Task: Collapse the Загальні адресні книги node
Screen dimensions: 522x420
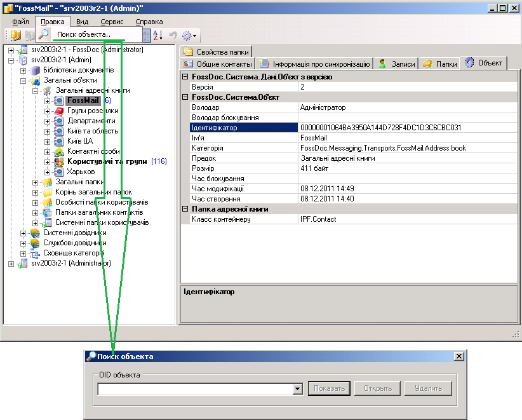Action: pos(36,91)
